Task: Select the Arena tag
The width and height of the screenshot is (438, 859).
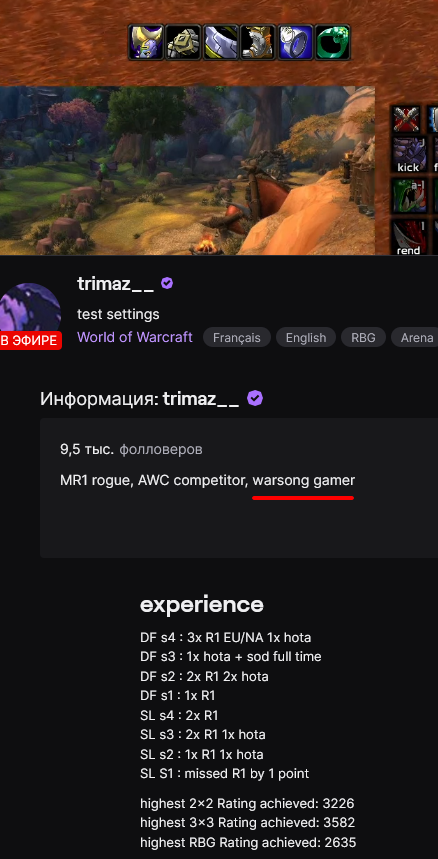Action: (x=417, y=337)
